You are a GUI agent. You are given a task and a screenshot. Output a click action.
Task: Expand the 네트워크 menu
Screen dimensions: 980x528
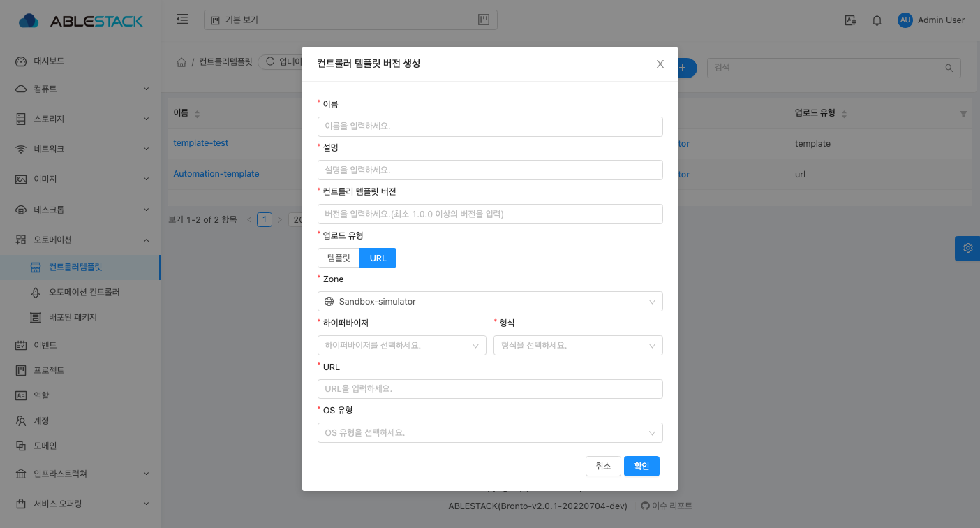pyautogui.click(x=80, y=149)
